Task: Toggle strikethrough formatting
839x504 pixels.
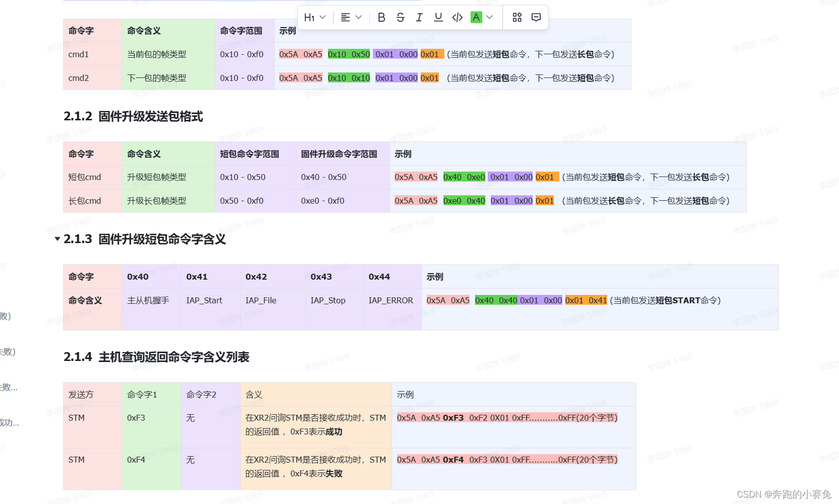Action: click(400, 17)
